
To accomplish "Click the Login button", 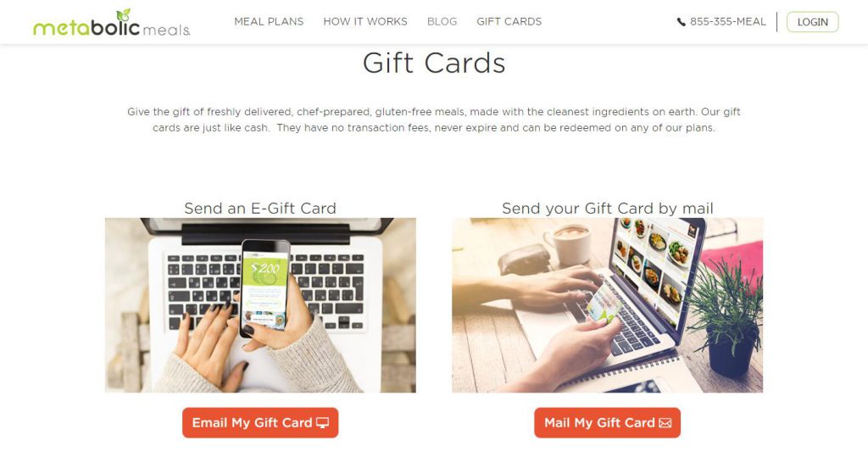I will click(x=813, y=22).
